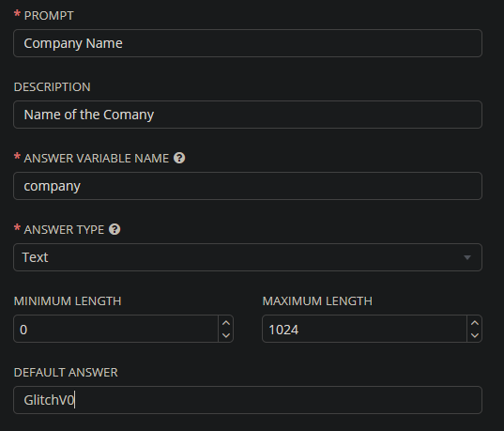Select the DEFAULT ANSWER label

66,373
